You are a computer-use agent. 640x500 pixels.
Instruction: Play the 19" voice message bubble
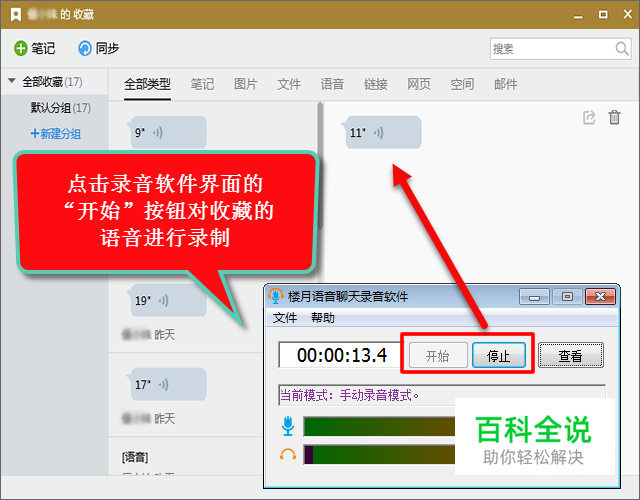(167, 300)
